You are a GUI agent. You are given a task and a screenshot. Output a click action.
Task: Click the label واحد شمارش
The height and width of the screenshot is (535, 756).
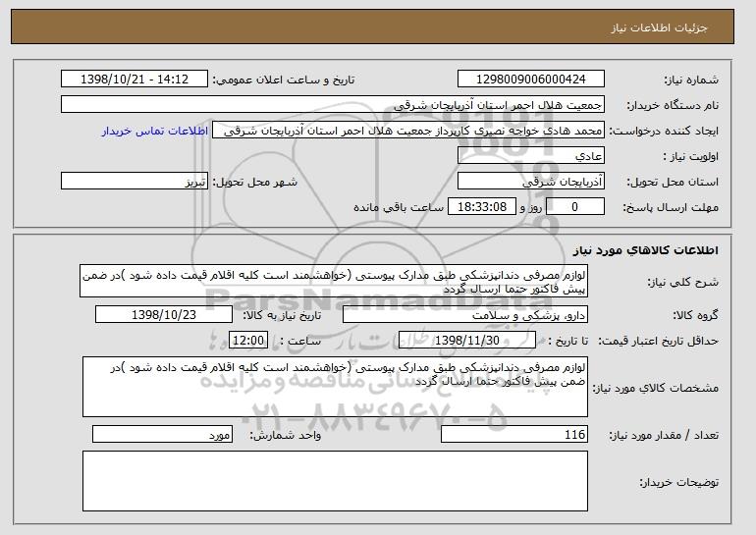285,435
